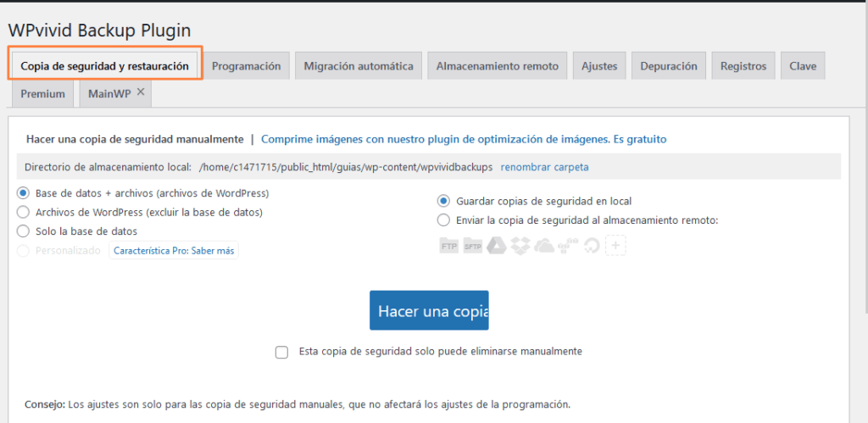The image size is (868, 423).
Task: Click the FTP remote storage icon
Action: tap(449, 246)
